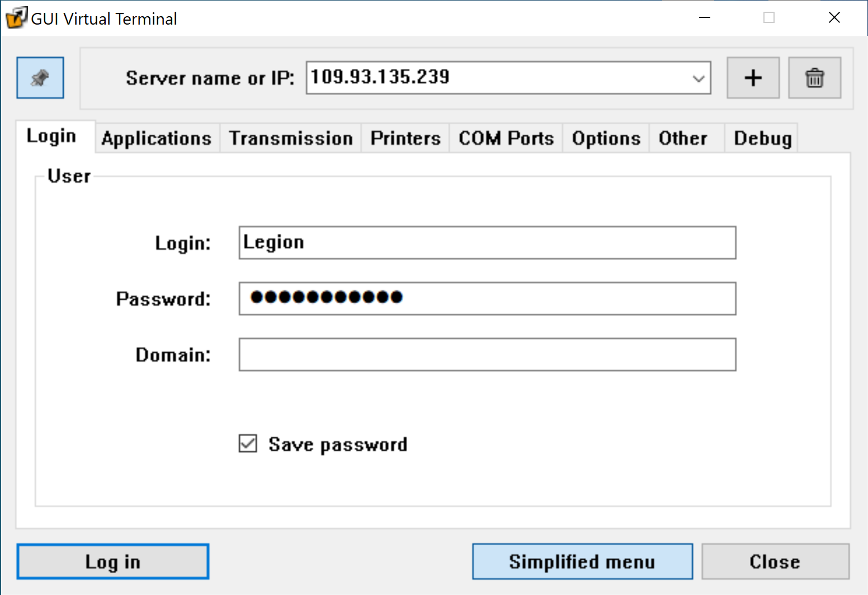The height and width of the screenshot is (595, 868).
Task: Select the COM Ports tab
Action: click(x=506, y=138)
